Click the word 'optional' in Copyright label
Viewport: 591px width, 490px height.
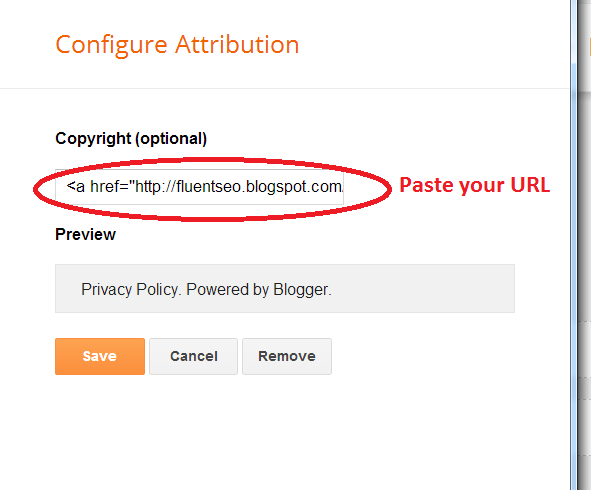172,139
